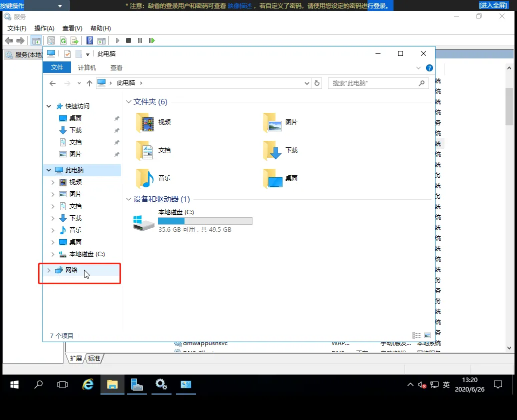Open Internet Explorer from the taskbar

87,385
